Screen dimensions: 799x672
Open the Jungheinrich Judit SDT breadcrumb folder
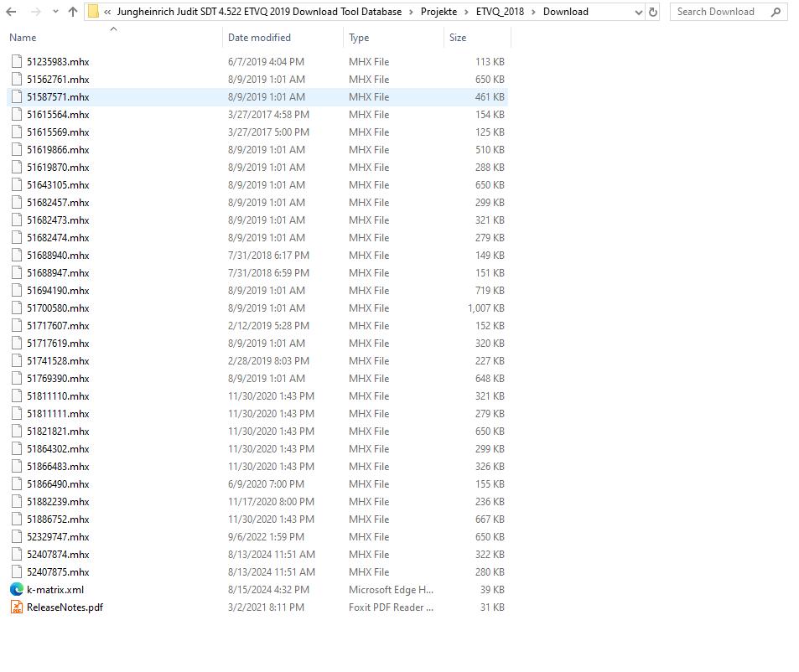(259, 12)
